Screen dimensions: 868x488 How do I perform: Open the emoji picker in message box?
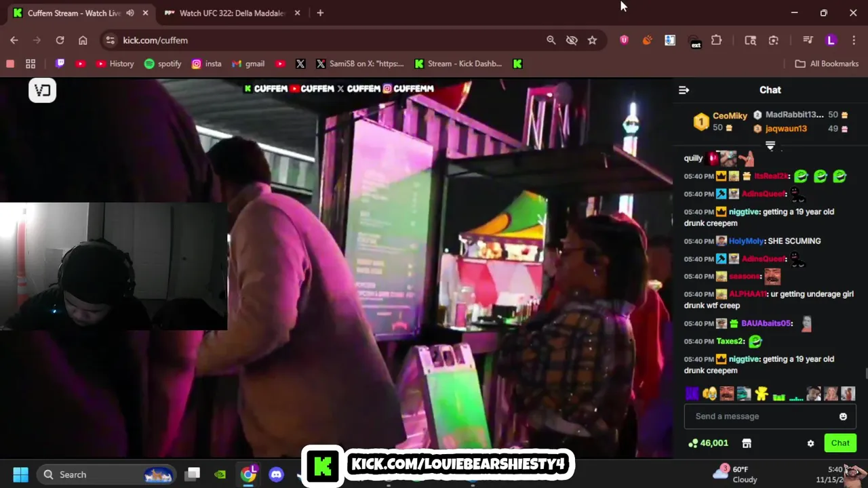click(843, 416)
